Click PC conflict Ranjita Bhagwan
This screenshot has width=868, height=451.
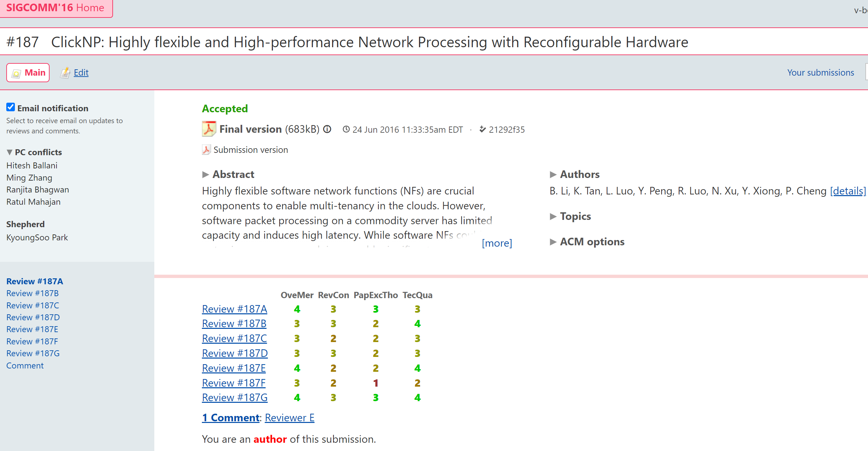(x=38, y=190)
